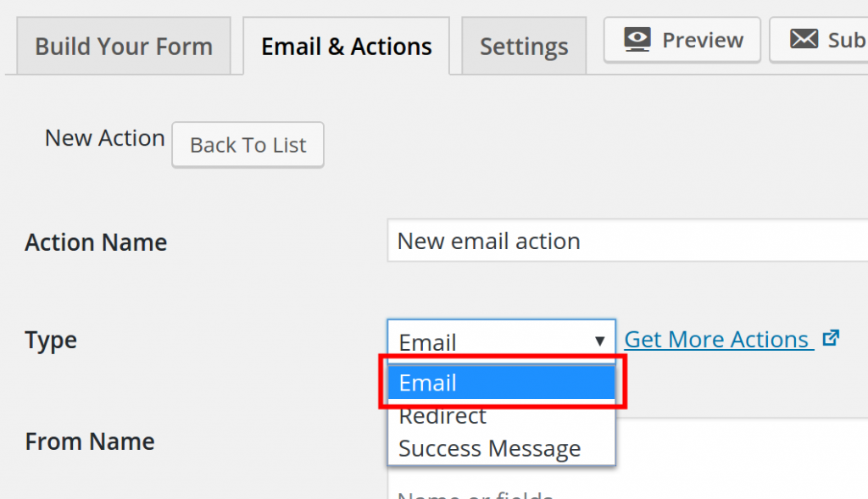Click the Type dropdown arrow

click(x=599, y=341)
